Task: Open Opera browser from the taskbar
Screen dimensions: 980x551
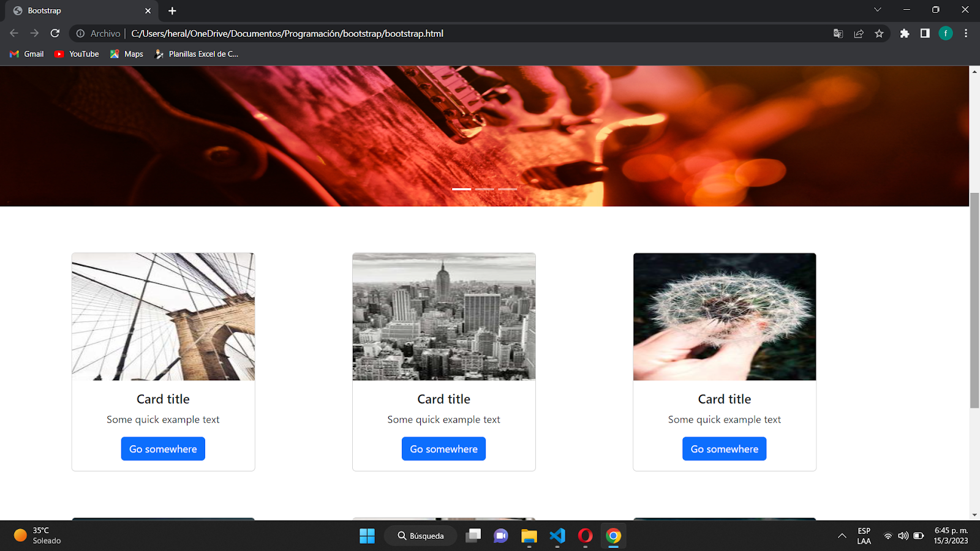Action: 586,536
